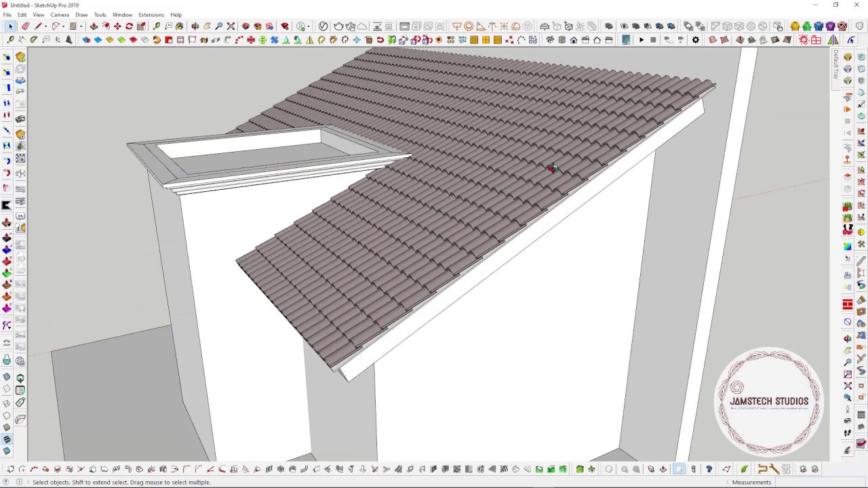Choose the Line pencil tool
The image size is (868, 488).
point(38,26)
